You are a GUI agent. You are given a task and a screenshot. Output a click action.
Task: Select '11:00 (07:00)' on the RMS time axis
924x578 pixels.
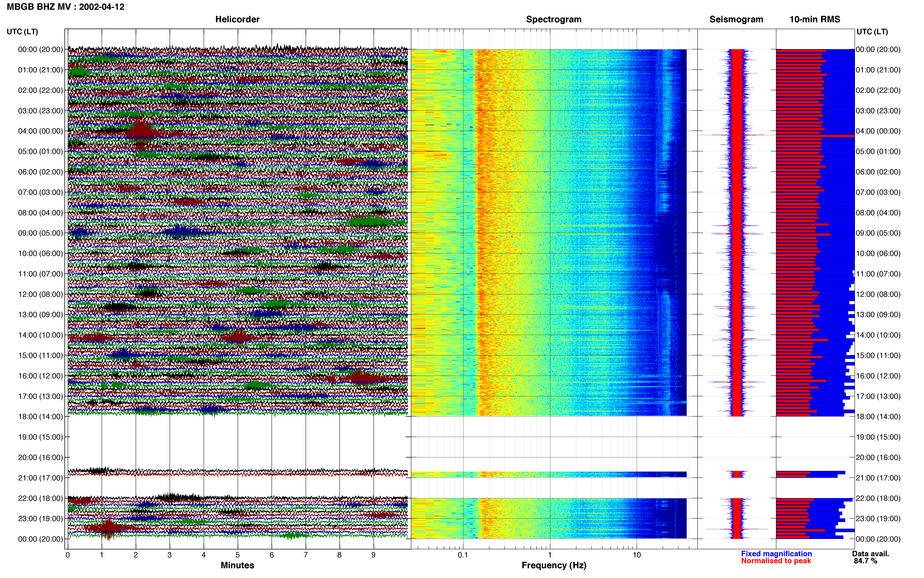point(878,274)
